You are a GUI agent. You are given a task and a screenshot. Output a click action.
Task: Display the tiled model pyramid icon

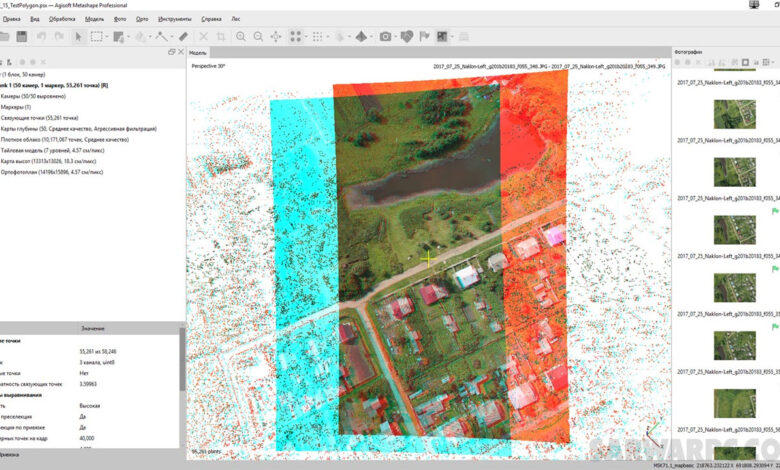tap(361, 36)
